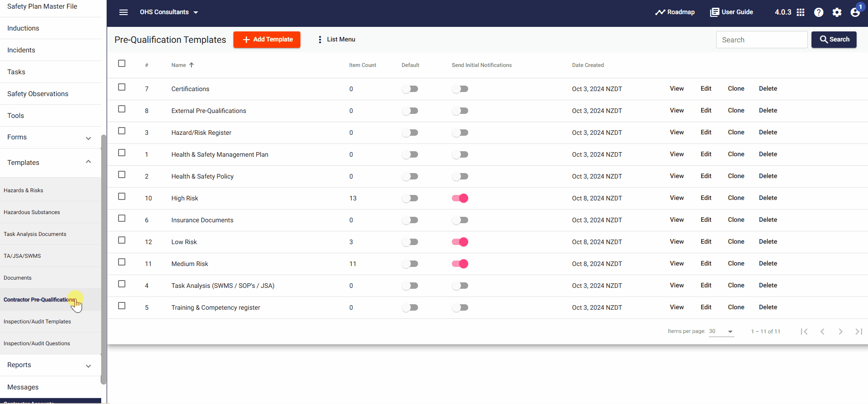This screenshot has width=868, height=404.
Task: Enable Send Initial Notifications for Insurance Documents
Action: point(460,220)
